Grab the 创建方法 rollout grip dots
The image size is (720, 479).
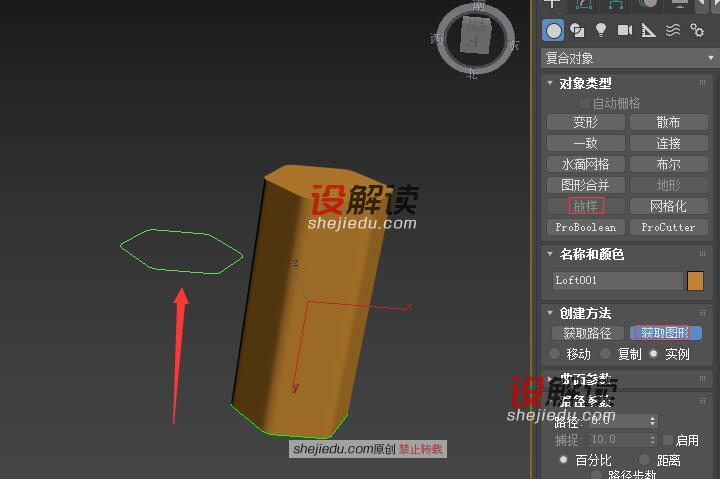pos(702,313)
